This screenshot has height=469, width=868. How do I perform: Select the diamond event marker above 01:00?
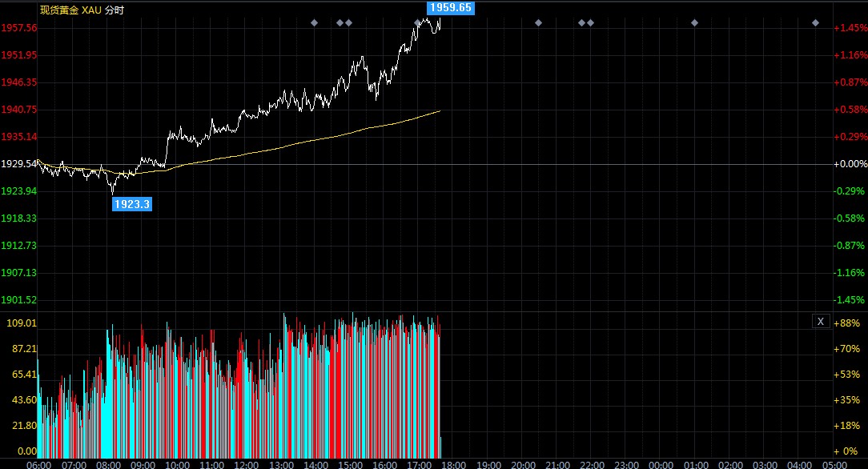(695, 22)
